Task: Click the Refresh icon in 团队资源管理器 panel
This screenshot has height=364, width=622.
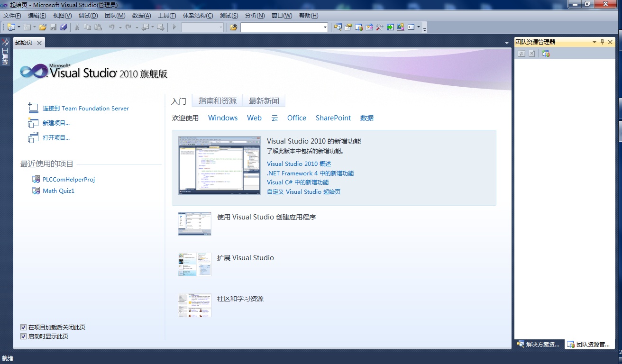Action: click(522, 53)
